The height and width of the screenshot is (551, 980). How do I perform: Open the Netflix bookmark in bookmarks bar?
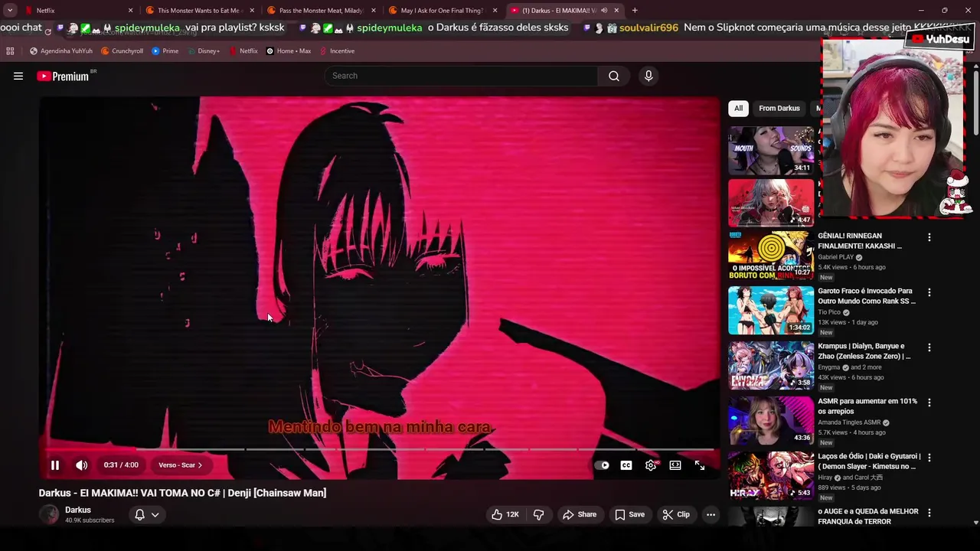(243, 51)
